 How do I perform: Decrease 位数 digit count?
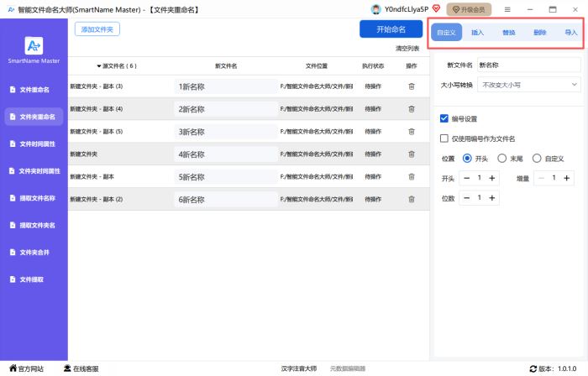pos(466,198)
